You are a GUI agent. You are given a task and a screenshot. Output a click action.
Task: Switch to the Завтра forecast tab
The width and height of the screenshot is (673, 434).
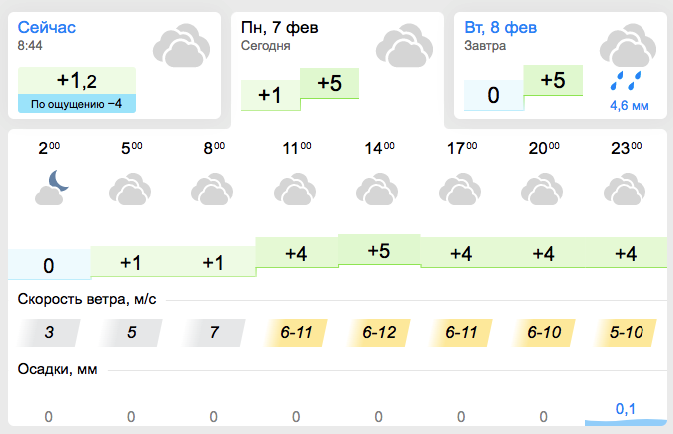click(560, 65)
